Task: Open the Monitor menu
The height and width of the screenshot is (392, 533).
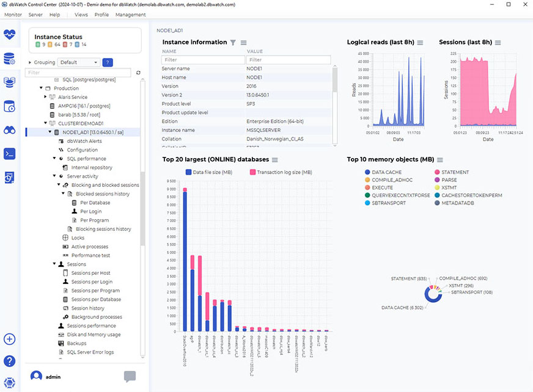Action: coord(13,15)
